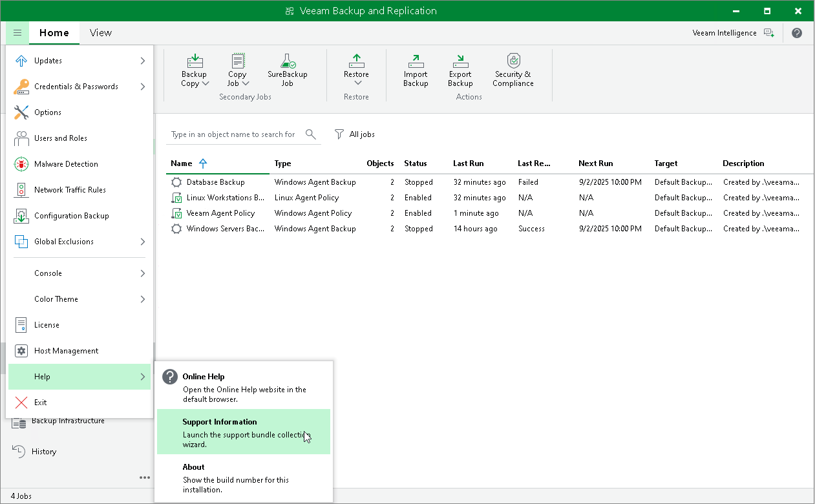Screen dimensions: 815x504
Task: Expand the Updates submenu arrow
Action: point(142,61)
